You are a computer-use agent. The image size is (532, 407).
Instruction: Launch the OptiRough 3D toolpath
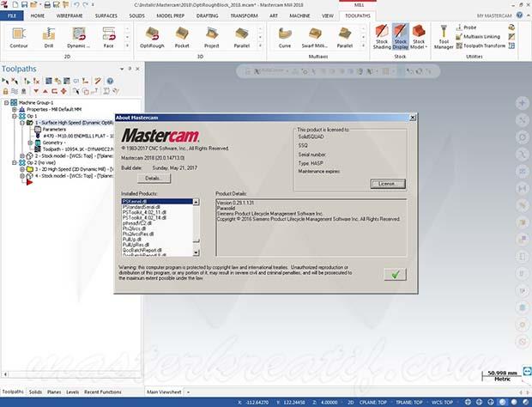[x=152, y=38]
